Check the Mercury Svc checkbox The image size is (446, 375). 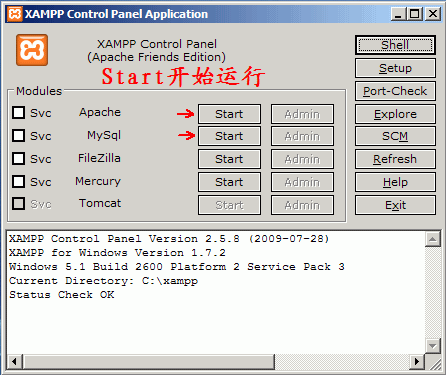[19, 182]
